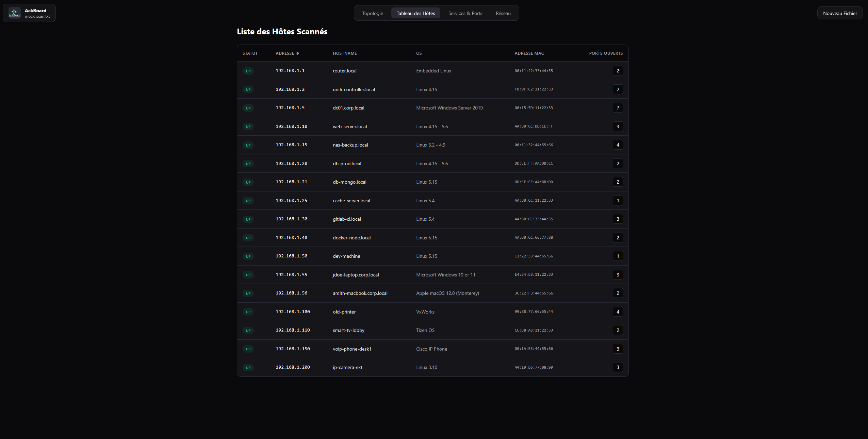Click OS value Embedded Linux

click(433, 71)
